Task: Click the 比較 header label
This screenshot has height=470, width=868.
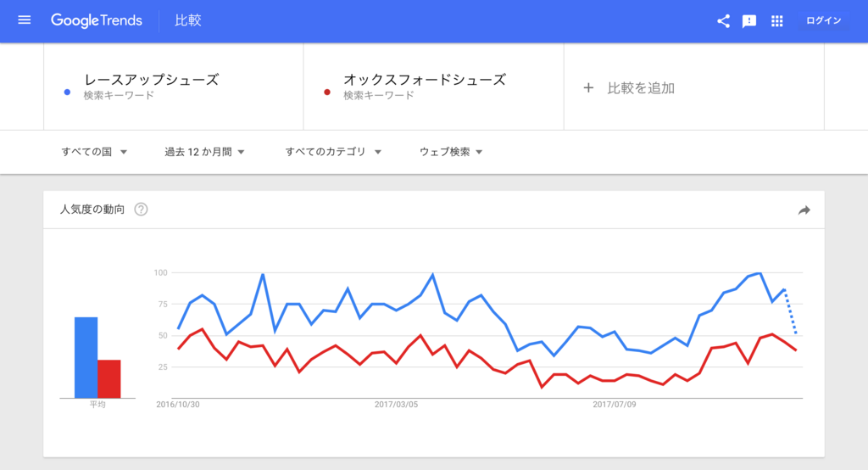Action: click(x=187, y=20)
